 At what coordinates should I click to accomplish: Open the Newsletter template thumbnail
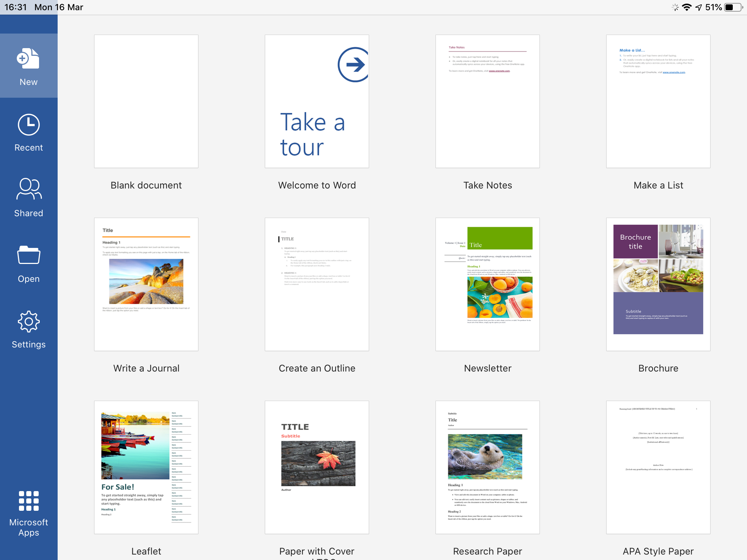(487, 284)
